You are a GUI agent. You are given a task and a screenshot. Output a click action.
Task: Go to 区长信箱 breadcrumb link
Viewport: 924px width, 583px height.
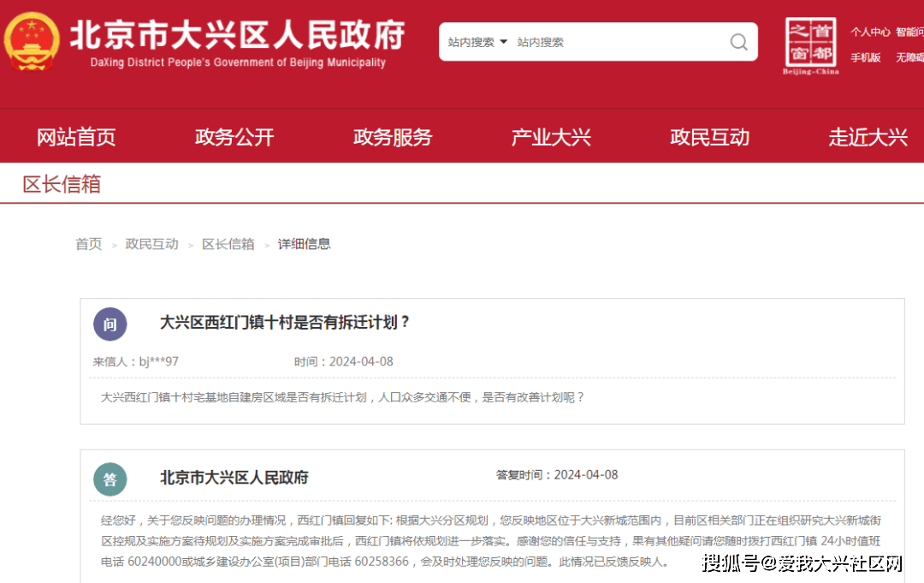pos(228,244)
